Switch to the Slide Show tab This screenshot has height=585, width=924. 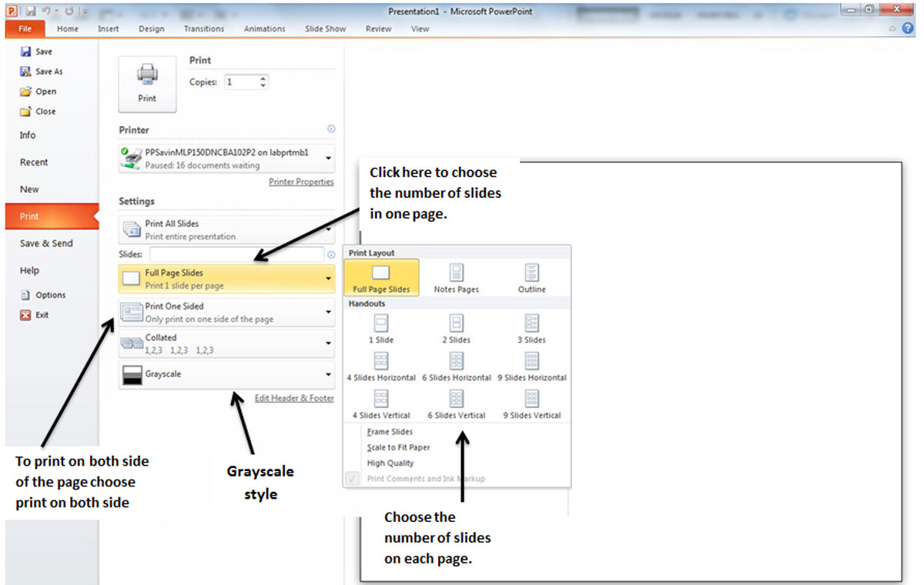point(326,28)
